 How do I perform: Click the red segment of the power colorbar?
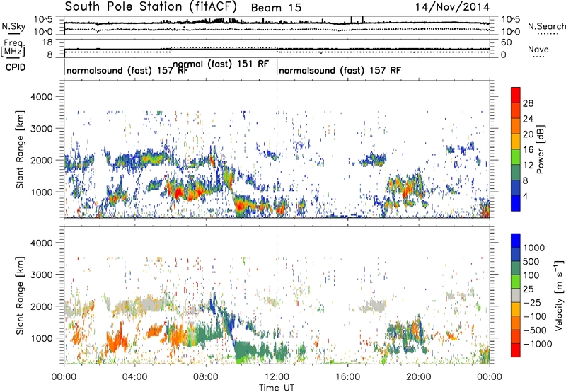click(x=516, y=95)
